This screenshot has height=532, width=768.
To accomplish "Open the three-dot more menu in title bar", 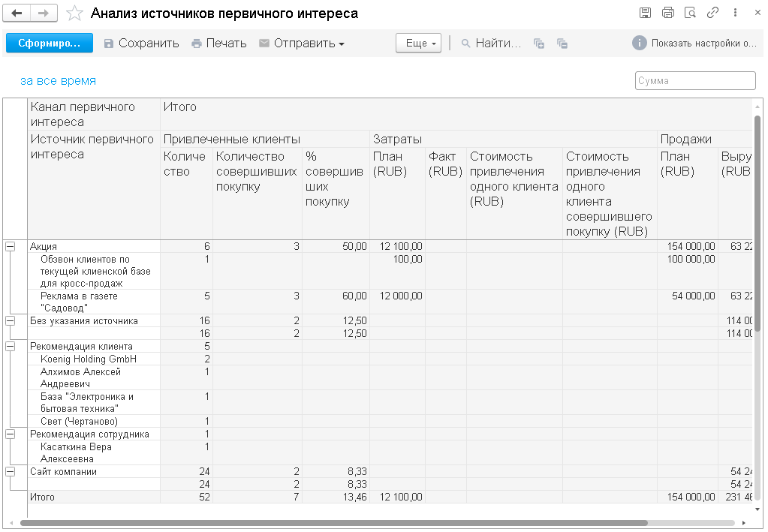I will coord(735,13).
